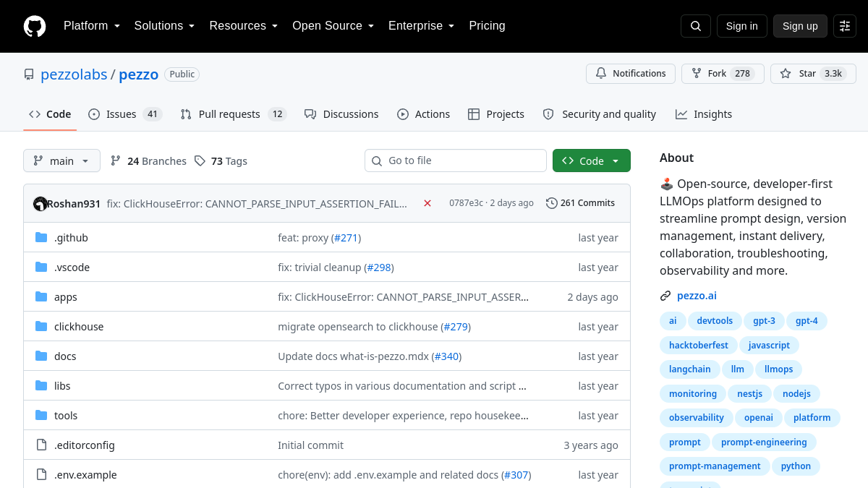
Task: Select the gpt-4 topic tag
Action: 807,321
